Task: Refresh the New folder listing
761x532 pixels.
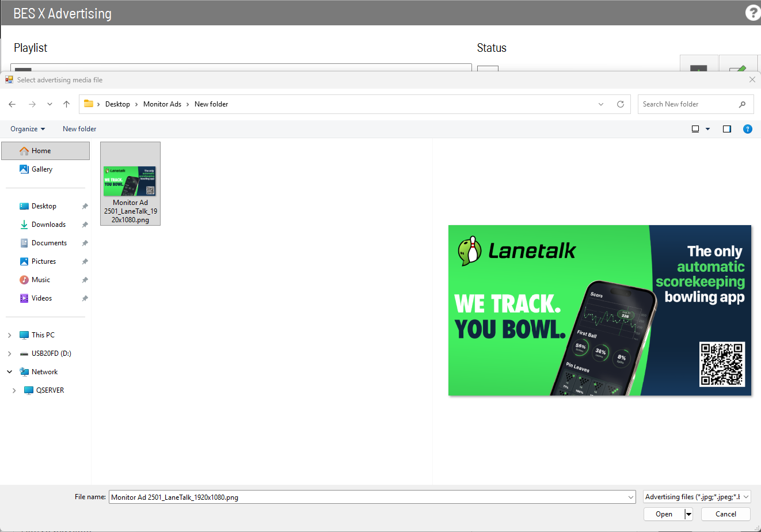Action: coord(621,104)
